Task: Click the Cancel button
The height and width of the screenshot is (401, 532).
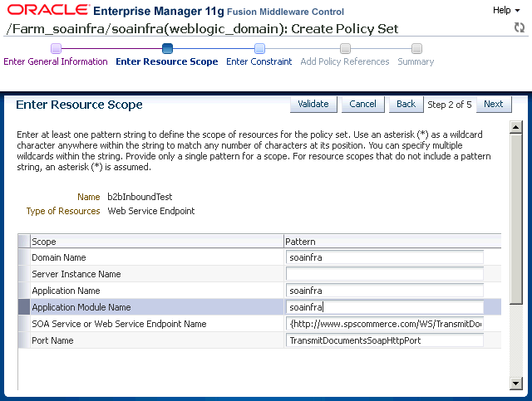Action: pyautogui.click(x=362, y=104)
